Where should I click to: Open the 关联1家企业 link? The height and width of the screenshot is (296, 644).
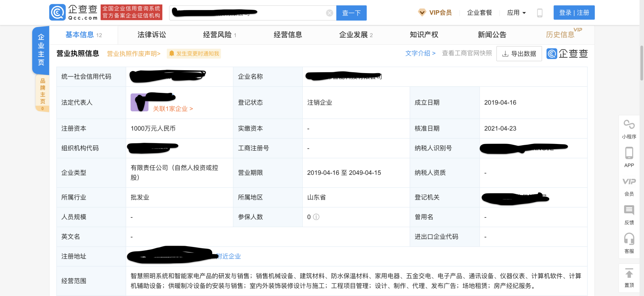click(x=173, y=109)
